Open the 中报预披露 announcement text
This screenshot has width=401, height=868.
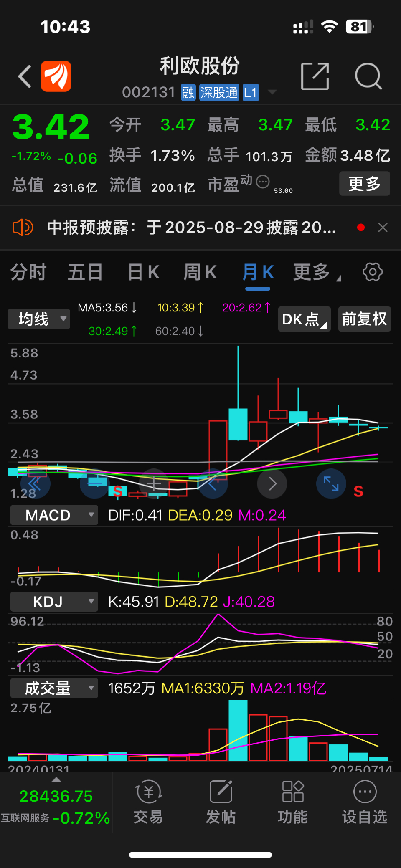pyautogui.click(x=191, y=228)
